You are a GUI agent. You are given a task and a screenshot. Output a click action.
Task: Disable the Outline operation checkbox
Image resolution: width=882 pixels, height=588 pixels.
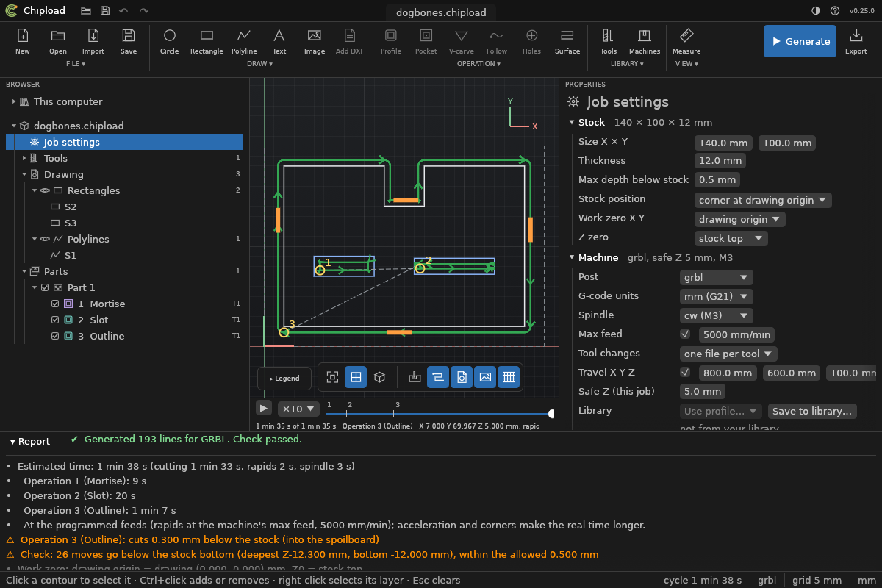click(55, 336)
